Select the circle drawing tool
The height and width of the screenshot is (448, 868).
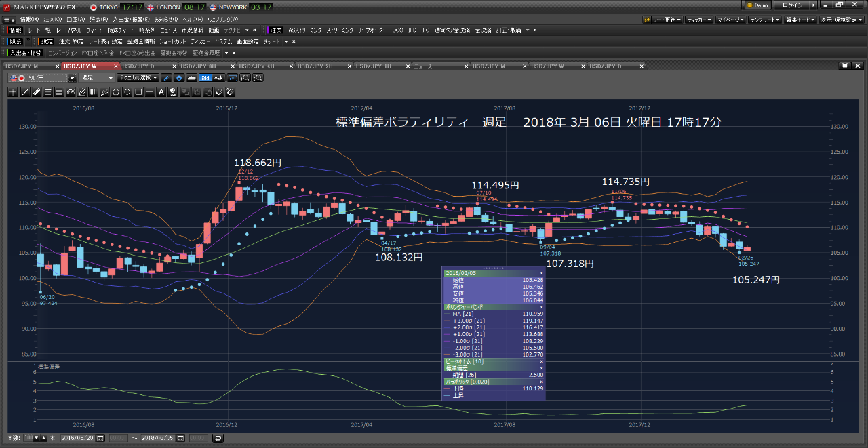pos(128,91)
